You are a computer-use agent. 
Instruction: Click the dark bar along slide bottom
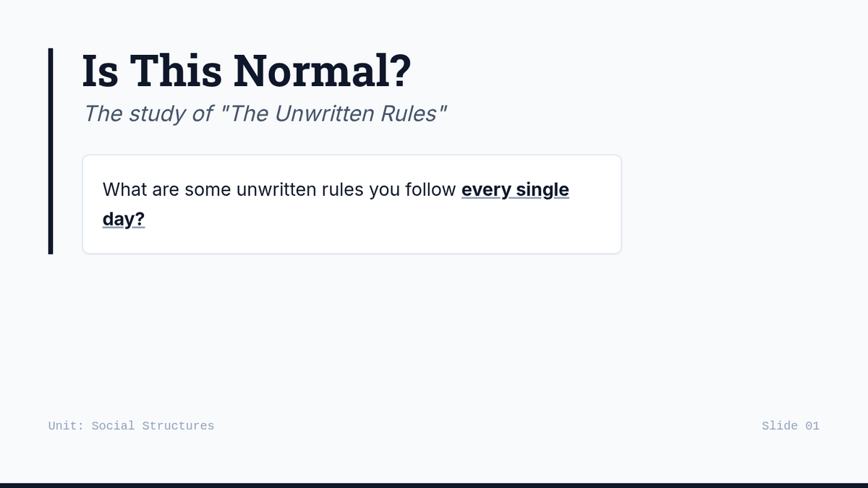tap(434, 485)
